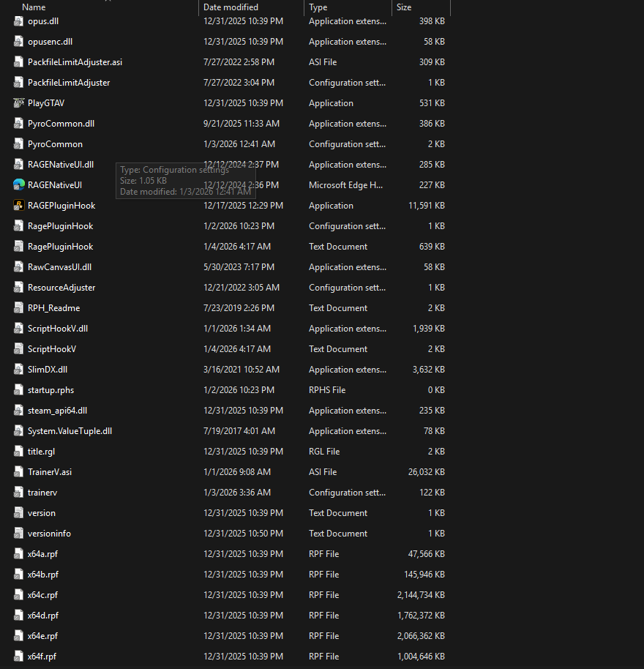Click the startup.rphs file icon

[x=18, y=389]
